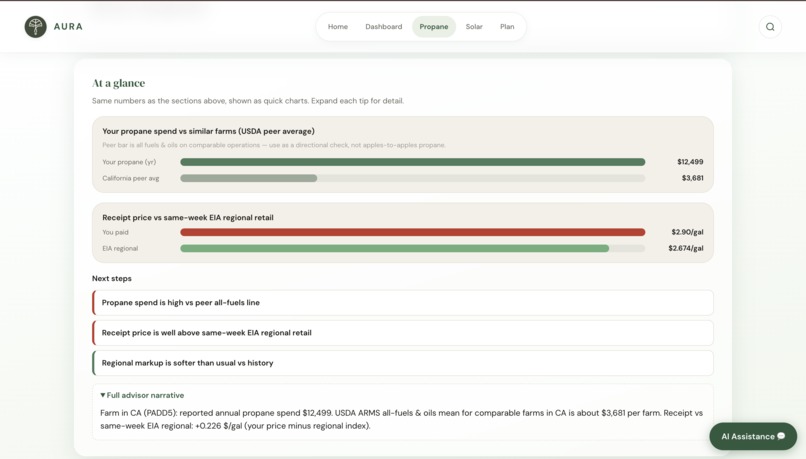Open the Solar tab
The height and width of the screenshot is (459, 806).
click(474, 27)
